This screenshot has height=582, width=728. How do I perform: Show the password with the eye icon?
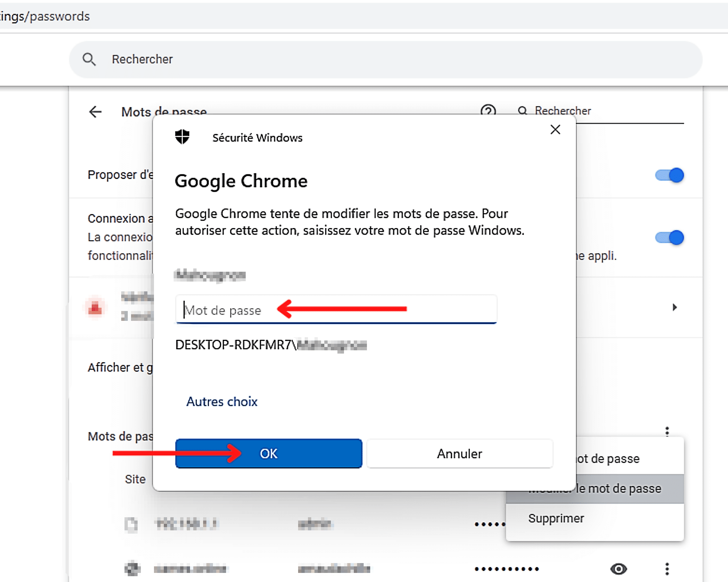(618, 569)
